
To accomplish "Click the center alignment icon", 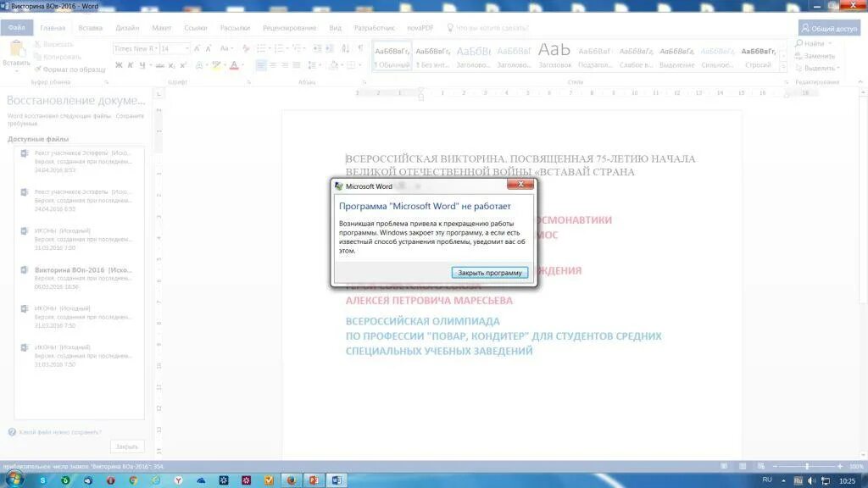I will click(x=273, y=65).
